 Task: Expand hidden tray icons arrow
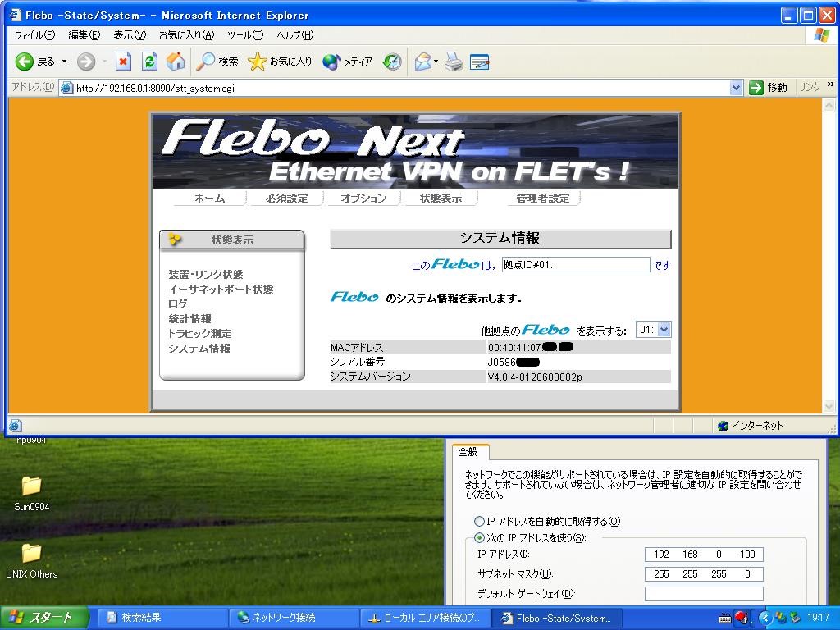coord(765,618)
